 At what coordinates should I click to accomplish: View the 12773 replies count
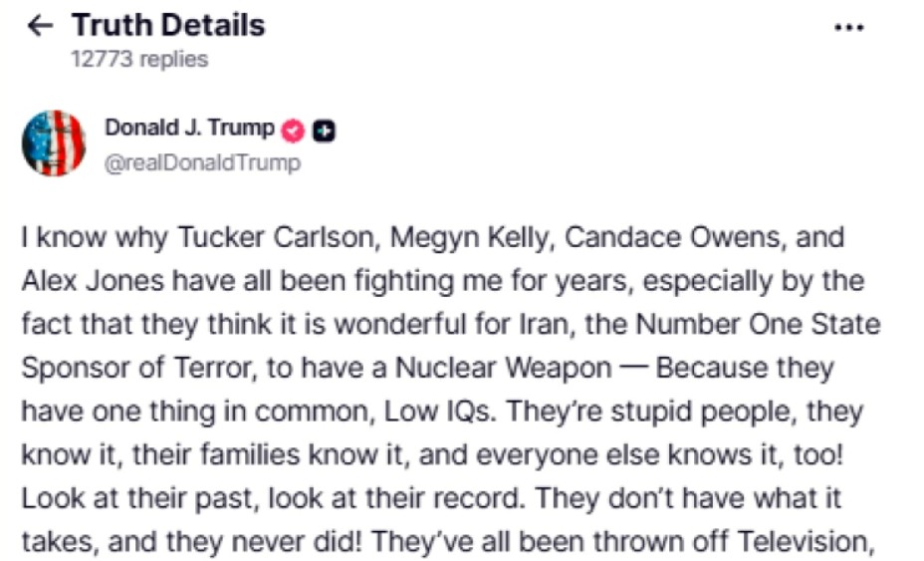tap(139, 60)
